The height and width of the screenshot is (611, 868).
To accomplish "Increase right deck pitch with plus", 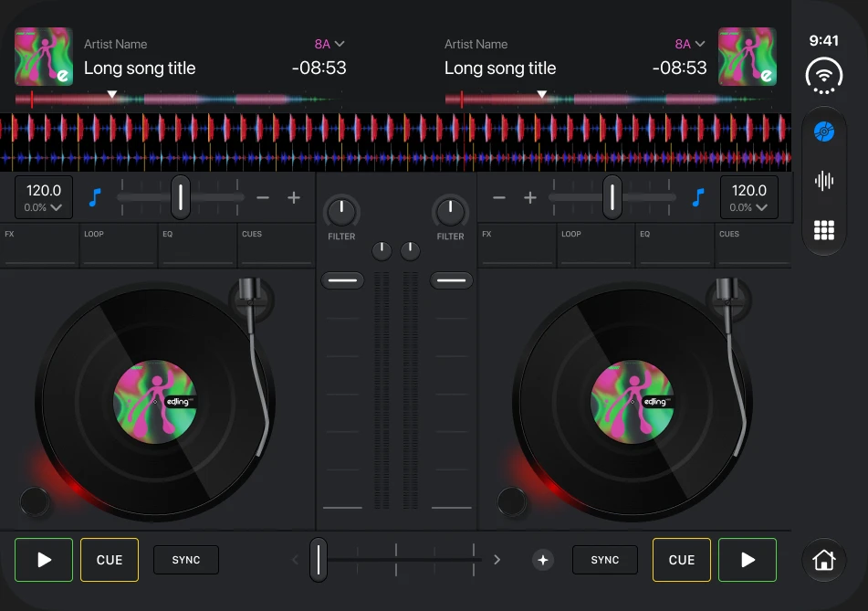I will click(x=530, y=198).
